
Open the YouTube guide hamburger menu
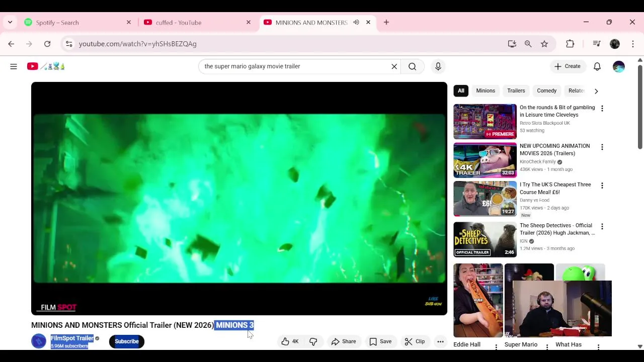(14, 66)
